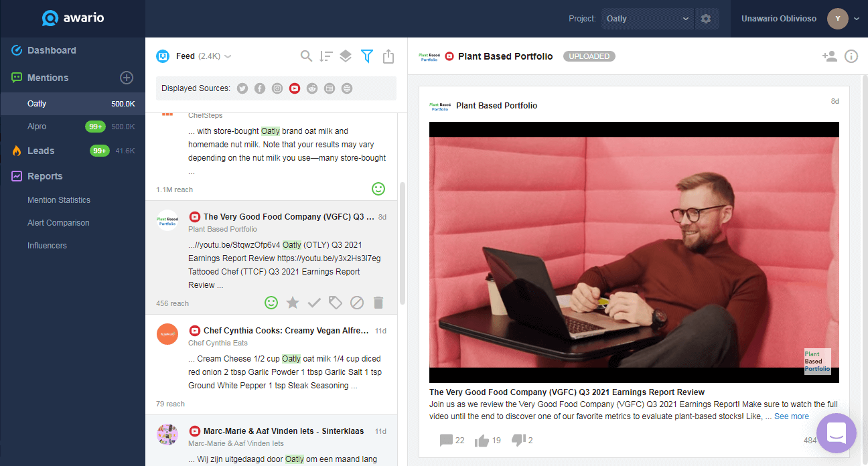Screen dimensions: 868x466
Task: Play the video thumbnail
Action: [634, 252]
